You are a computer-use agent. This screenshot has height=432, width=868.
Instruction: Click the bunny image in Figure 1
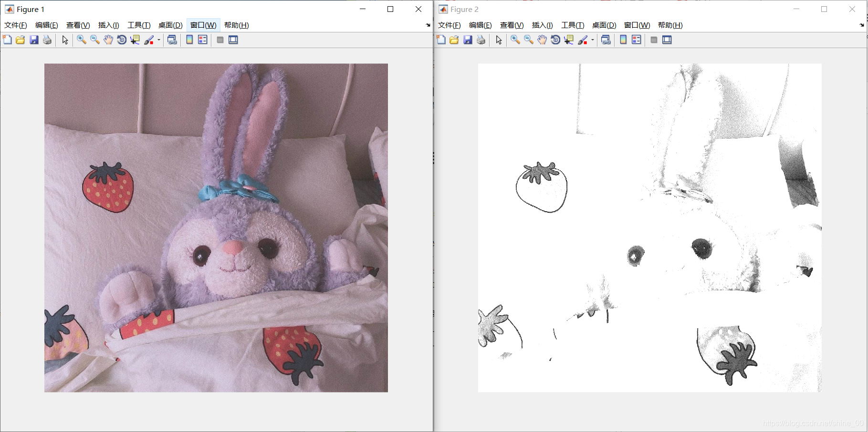(x=216, y=228)
